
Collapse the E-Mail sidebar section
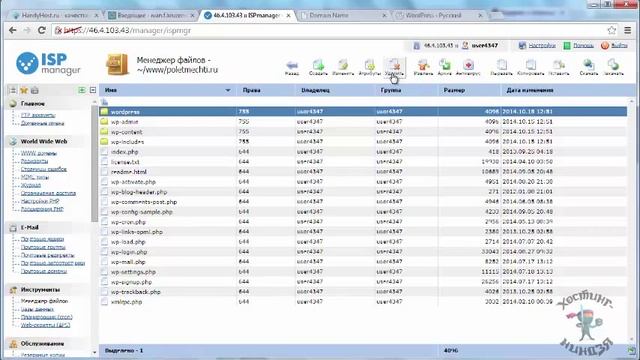(x=29, y=227)
